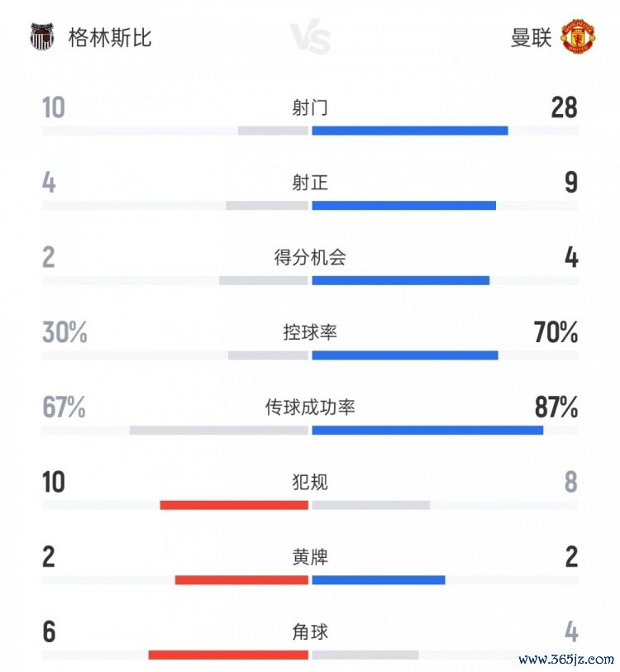Click the blue 射正 shots-on-target bar
The image size is (620, 672).
pyautogui.click(x=403, y=206)
